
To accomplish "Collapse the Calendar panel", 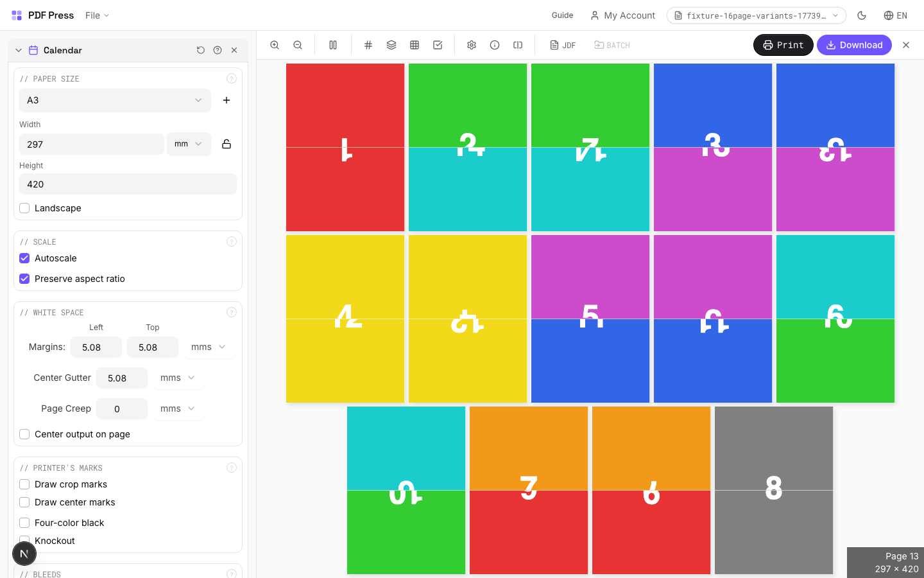I will [19, 49].
